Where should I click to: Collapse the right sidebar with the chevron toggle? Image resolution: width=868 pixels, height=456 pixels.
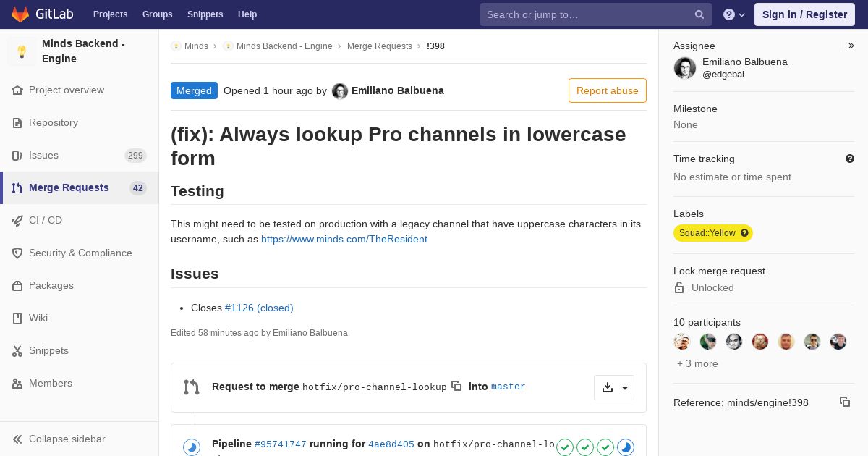tap(851, 46)
